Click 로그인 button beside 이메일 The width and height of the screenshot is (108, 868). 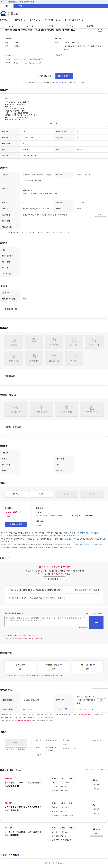pos(60,598)
